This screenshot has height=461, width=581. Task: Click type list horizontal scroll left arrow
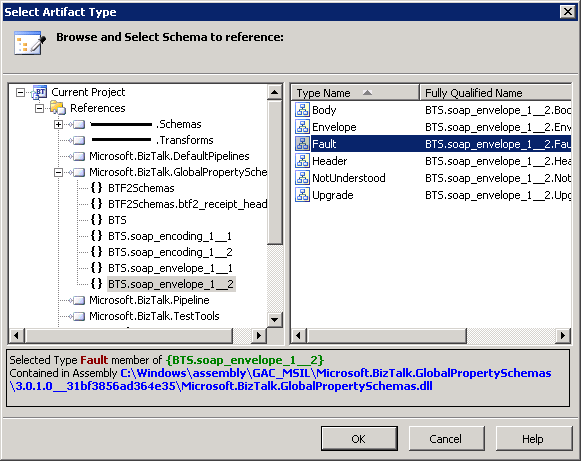tap(299, 336)
